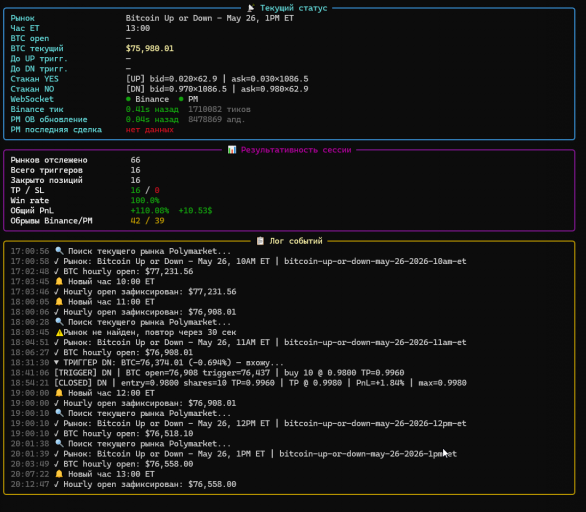Click the green Win rate 100.0% value
This screenshot has height=512, width=586.
point(145,201)
